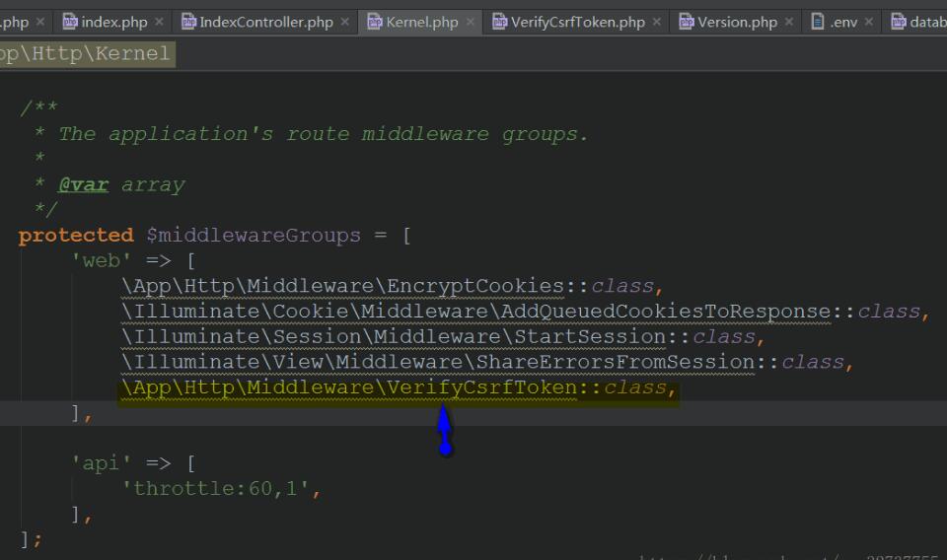Click the "array" type in the doc comment
947x560 pixels.
click(153, 184)
